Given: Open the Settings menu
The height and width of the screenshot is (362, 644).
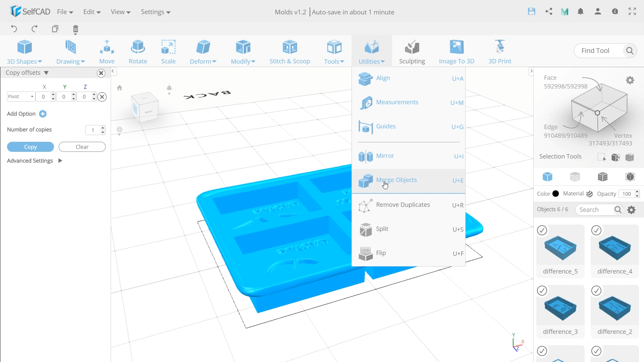Looking at the screenshot, I should click(156, 12).
